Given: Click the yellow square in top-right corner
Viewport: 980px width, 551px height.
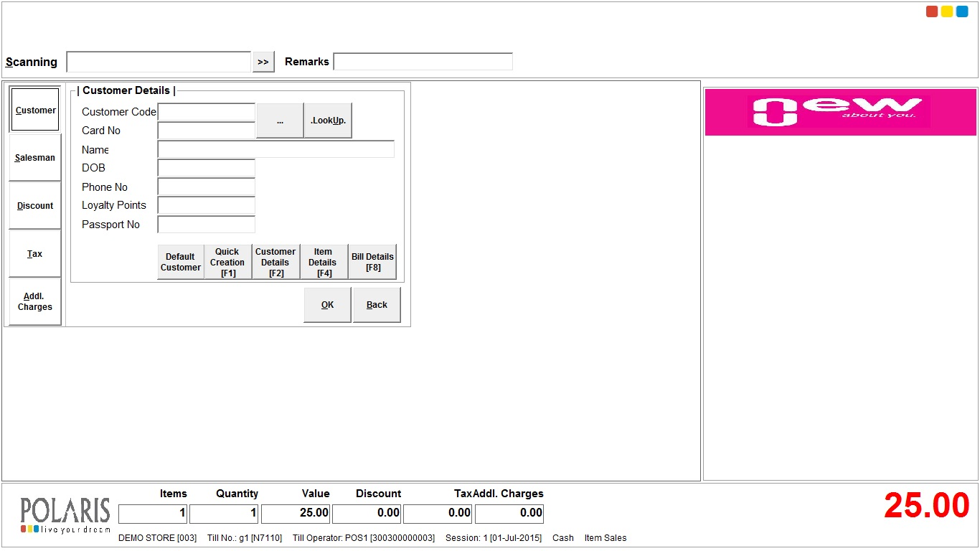Looking at the screenshot, I should tap(947, 11).
